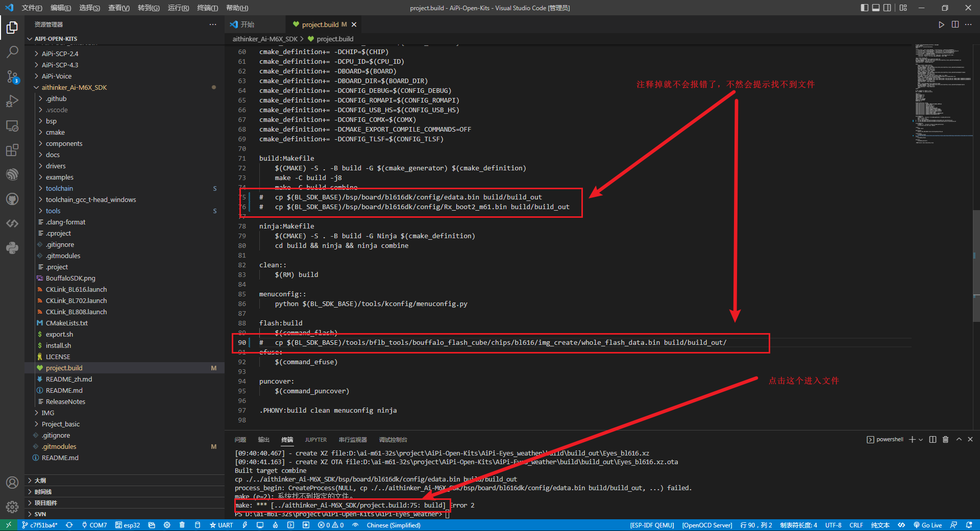Split the terminal panel

point(933,439)
